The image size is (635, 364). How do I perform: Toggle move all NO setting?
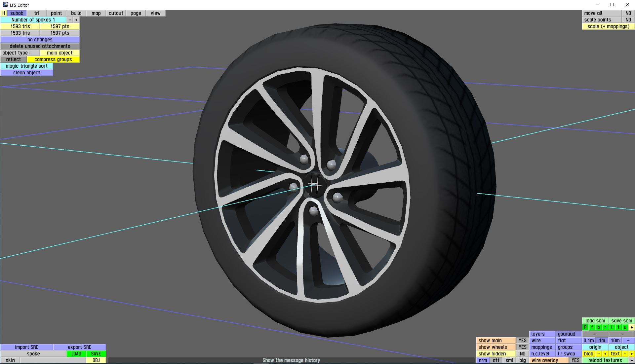pos(628,13)
